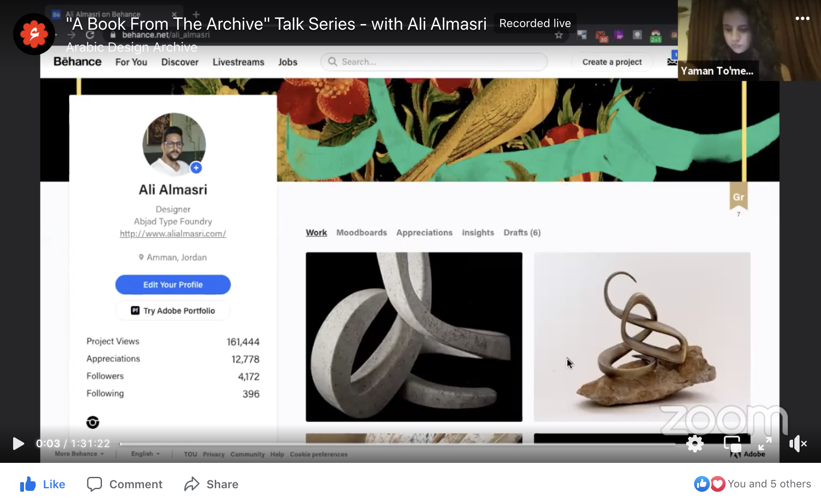This screenshot has width=821, height=504.
Task: Open Livestreams in the Behance navigation
Action: tap(239, 62)
